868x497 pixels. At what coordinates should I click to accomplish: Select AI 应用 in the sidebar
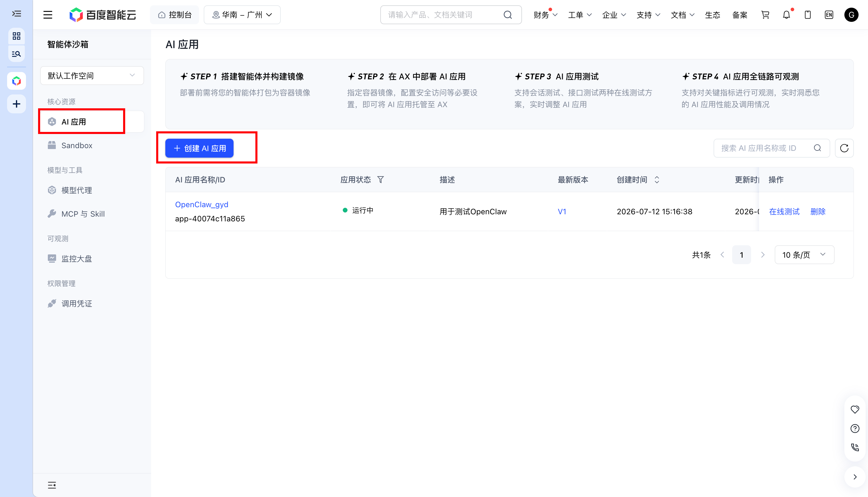click(x=92, y=122)
